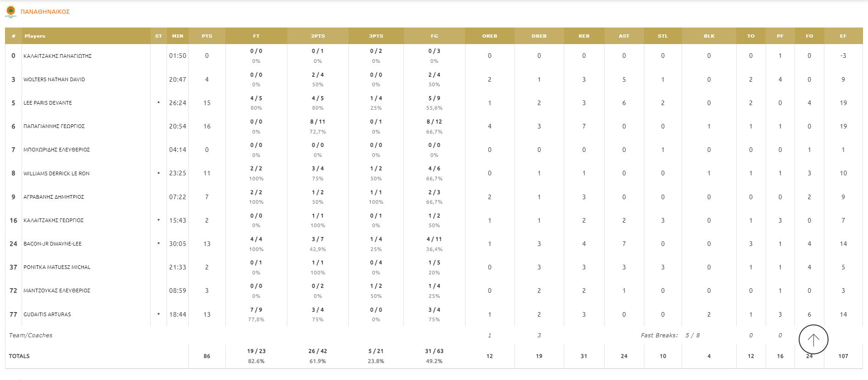Click PONITKA MATUESZ MICHAL name
This screenshot has width=868, height=380.
click(57, 267)
